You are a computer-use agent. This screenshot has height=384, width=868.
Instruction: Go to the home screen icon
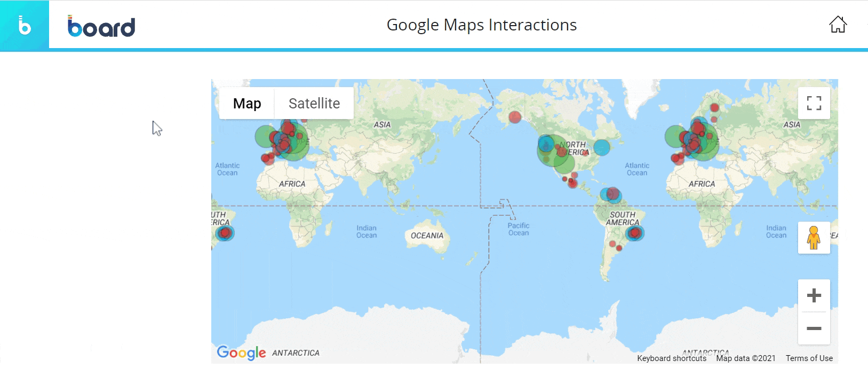[838, 25]
